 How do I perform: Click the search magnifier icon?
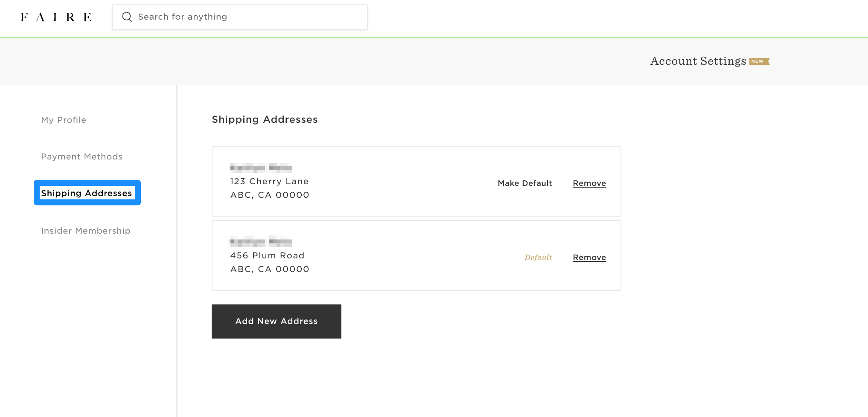(127, 17)
